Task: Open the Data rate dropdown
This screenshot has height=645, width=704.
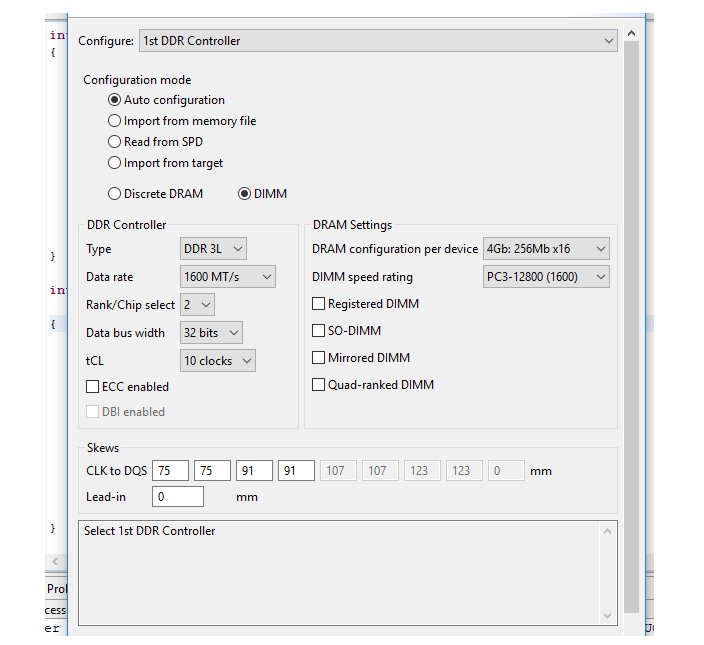Action: (x=228, y=276)
